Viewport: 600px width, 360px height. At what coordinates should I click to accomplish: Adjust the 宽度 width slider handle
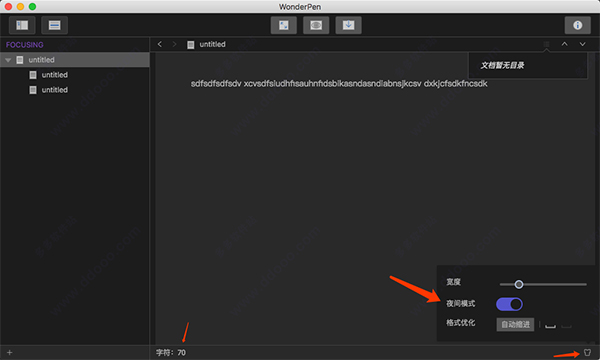point(519,284)
